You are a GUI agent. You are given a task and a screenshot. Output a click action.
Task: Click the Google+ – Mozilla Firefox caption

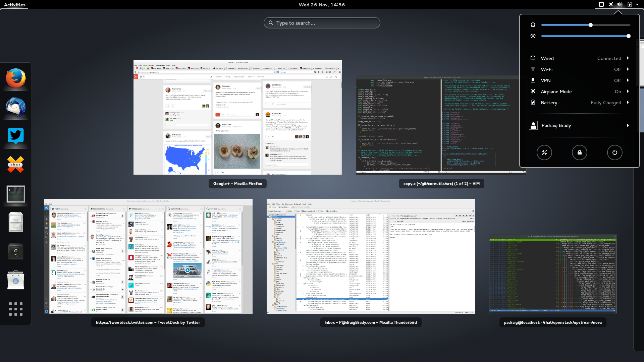tap(237, 184)
